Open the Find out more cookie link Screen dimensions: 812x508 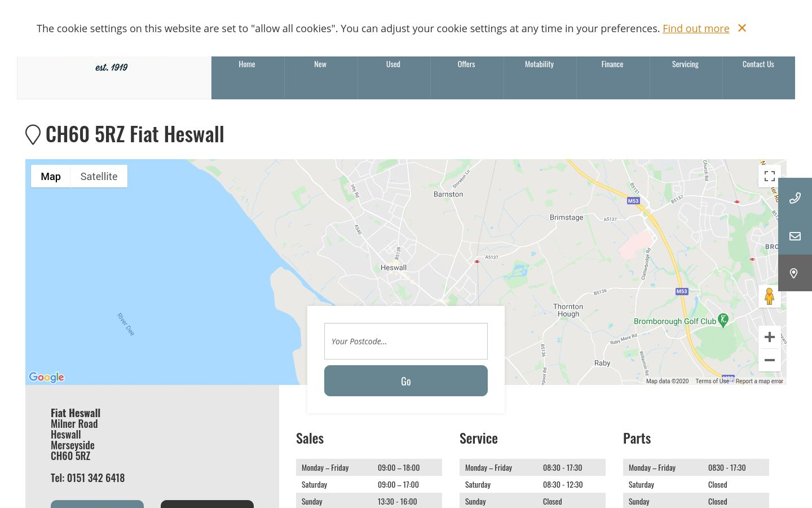[696, 28]
